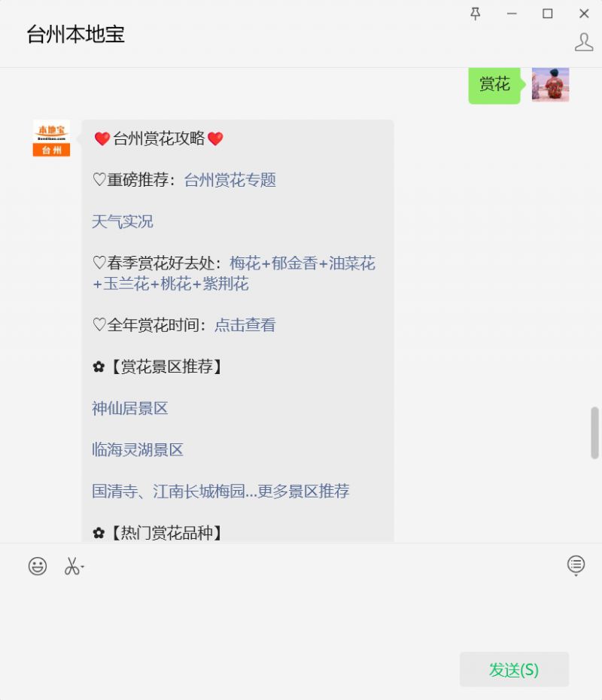
Task: Maximize the chat window
Action: (x=548, y=14)
